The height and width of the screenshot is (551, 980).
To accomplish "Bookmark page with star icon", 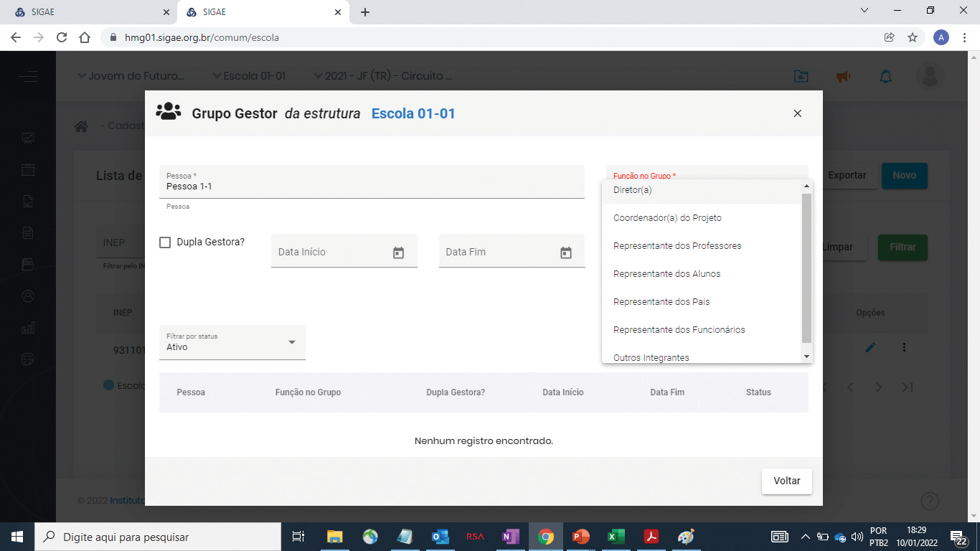I will pos(913,37).
